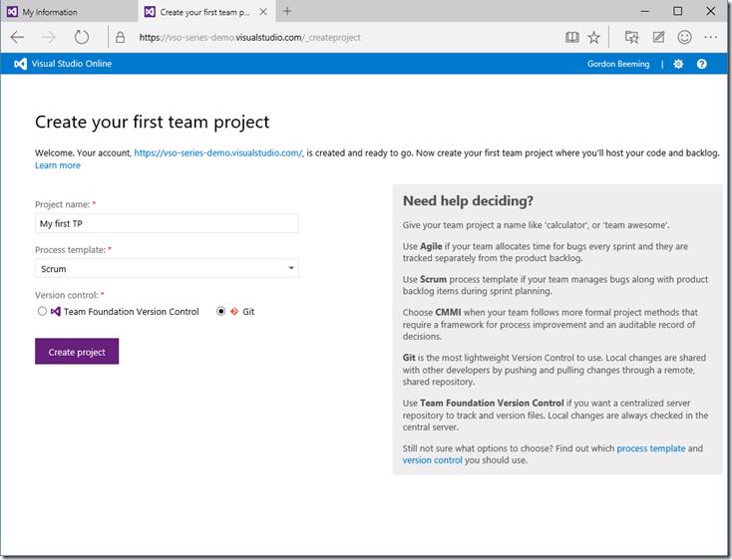Image resolution: width=732 pixels, height=560 pixels.
Task: Click the Visual Studio Online header text
Action: coord(72,64)
